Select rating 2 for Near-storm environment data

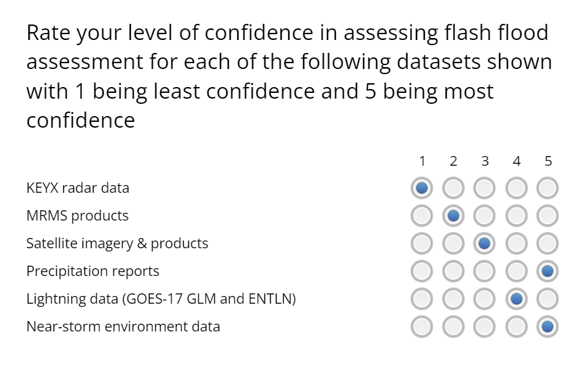tap(453, 327)
